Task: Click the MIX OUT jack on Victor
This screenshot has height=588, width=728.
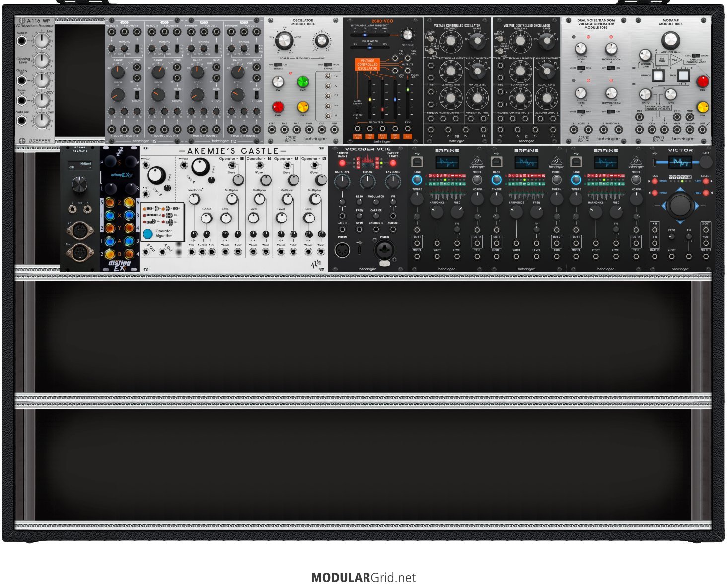Action: tap(706, 257)
